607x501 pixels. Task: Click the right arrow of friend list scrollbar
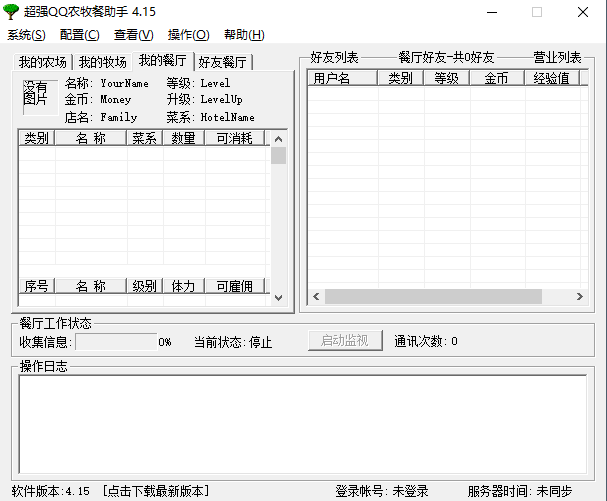(x=580, y=297)
